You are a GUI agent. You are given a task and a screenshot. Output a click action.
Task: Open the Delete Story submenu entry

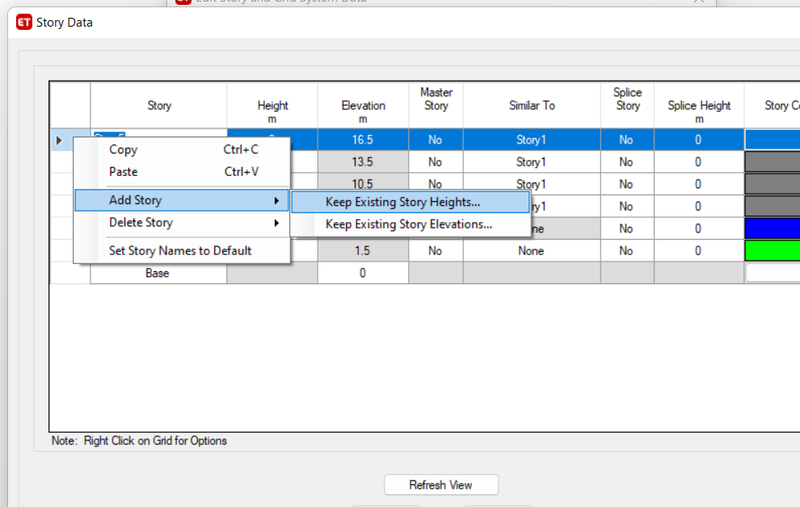click(x=182, y=223)
